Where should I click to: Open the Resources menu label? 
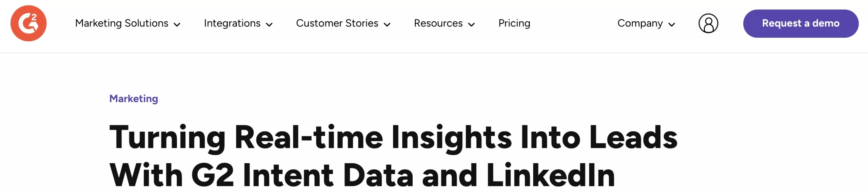point(438,23)
